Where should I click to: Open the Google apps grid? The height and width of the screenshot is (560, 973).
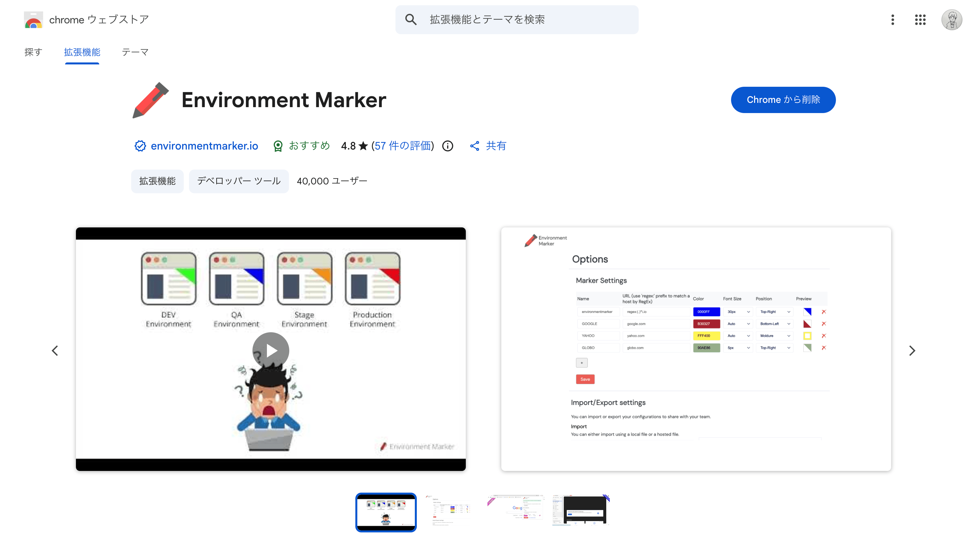point(920,20)
